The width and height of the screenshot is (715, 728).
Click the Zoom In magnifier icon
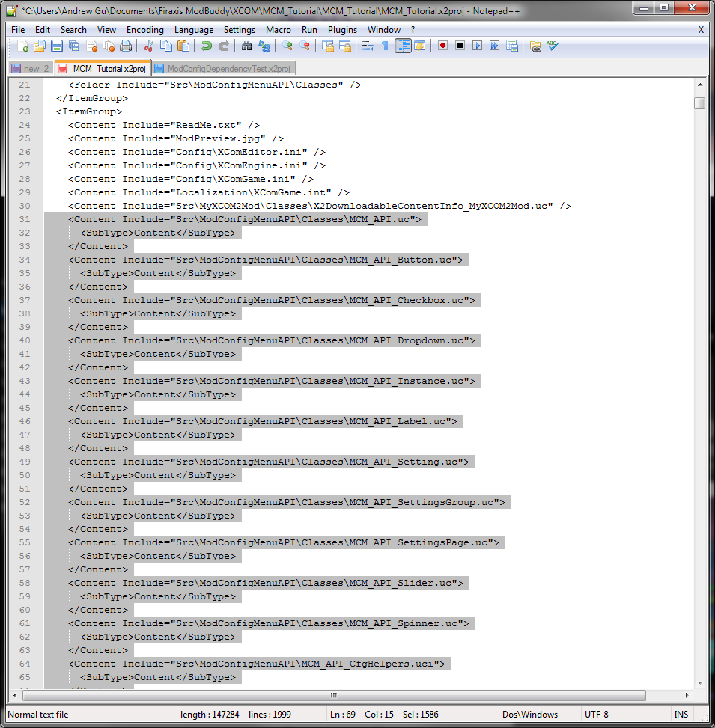[287, 46]
